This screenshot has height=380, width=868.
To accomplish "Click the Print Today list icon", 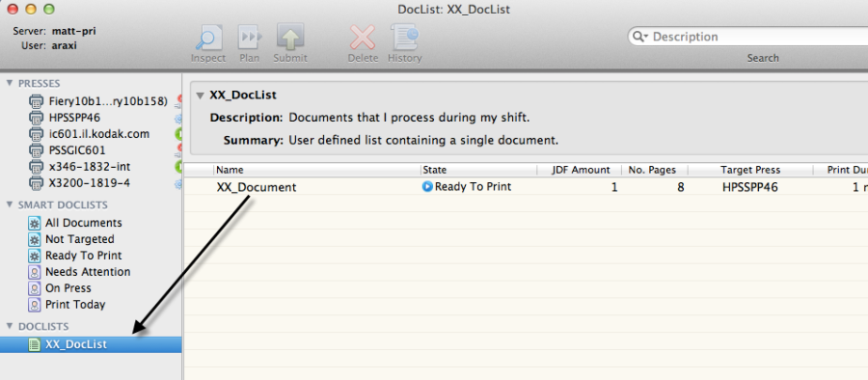I will coord(35,305).
